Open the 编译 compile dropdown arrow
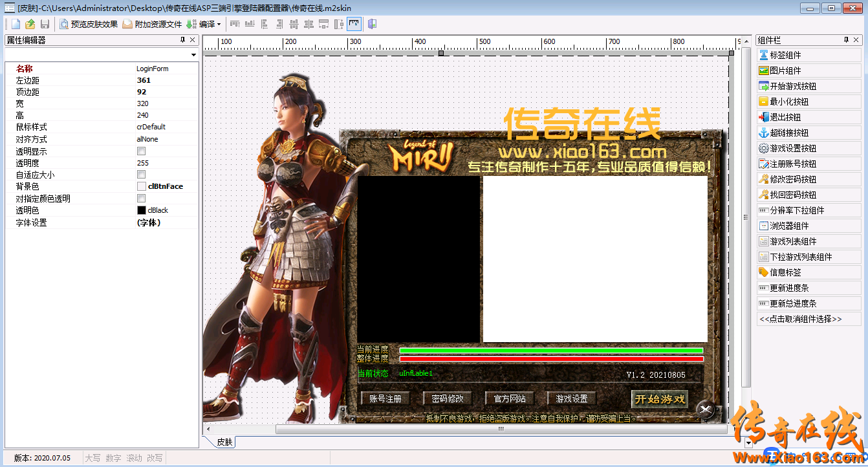Viewport: 868px width, 467px height. pyautogui.click(x=219, y=25)
